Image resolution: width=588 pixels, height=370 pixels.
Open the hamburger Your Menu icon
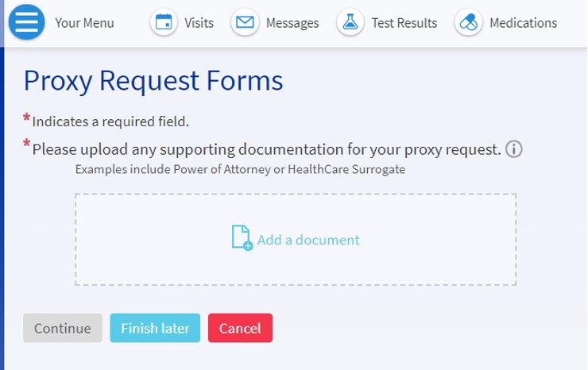coord(27,22)
